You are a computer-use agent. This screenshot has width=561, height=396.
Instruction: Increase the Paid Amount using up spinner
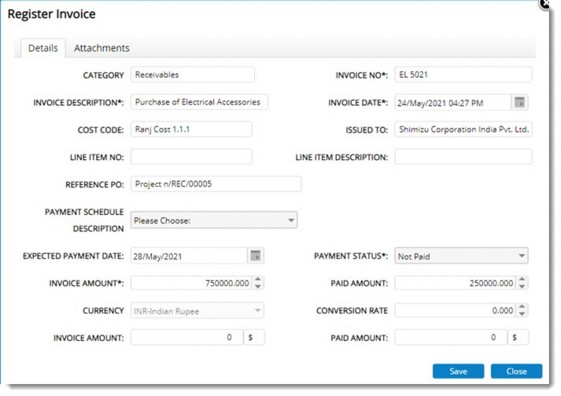pos(522,279)
